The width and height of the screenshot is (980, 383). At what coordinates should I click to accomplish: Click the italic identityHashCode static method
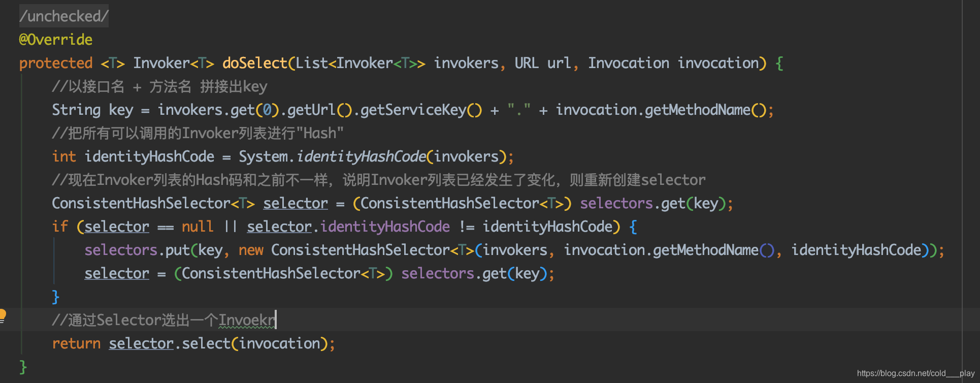click(x=361, y=156)
